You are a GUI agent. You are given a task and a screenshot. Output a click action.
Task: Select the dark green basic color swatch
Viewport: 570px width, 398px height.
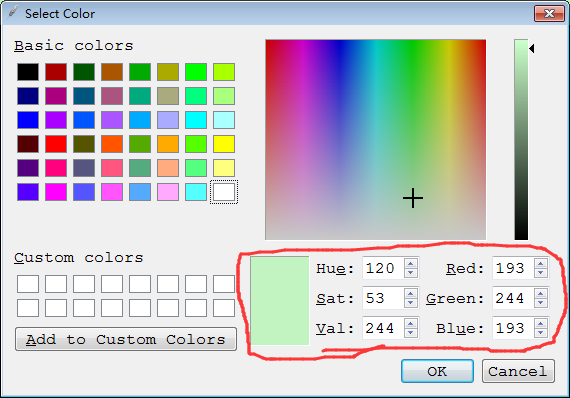(x=84, y=72)
